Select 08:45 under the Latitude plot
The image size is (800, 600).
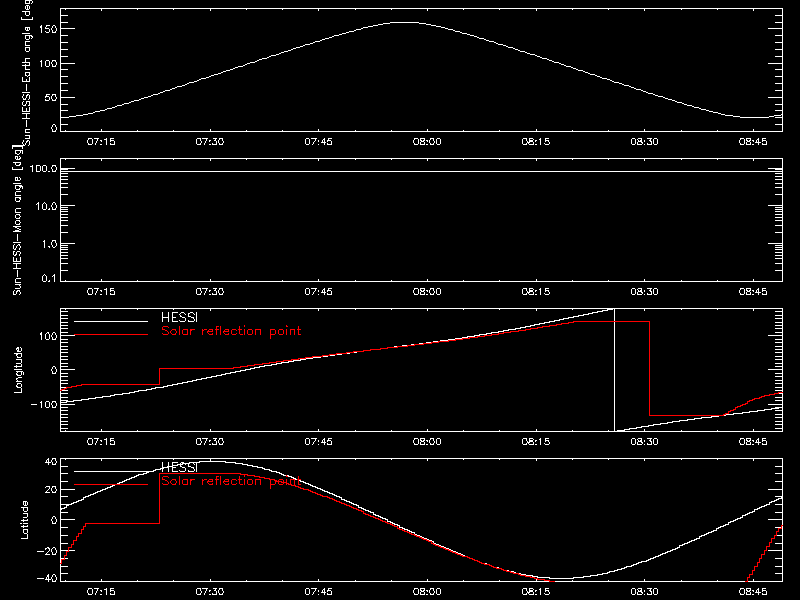click(753, 592)
